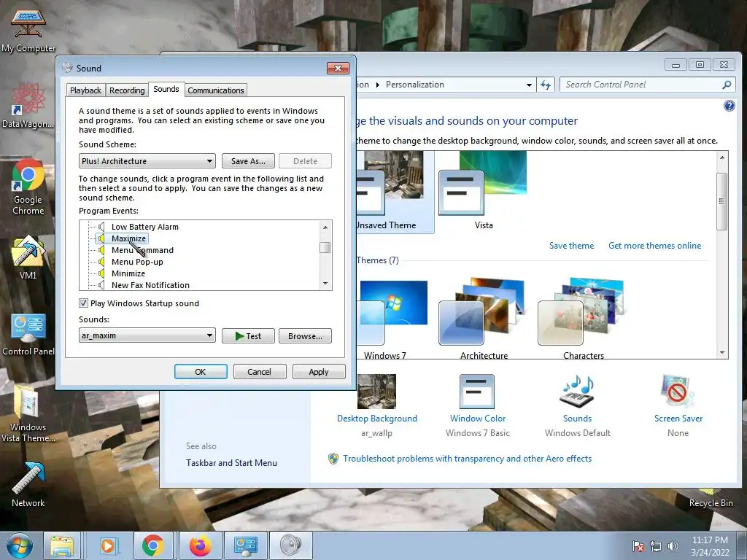This screenshot has width=747, height=560.
Task: Click Get more themes online link
Action: [654, 246]
